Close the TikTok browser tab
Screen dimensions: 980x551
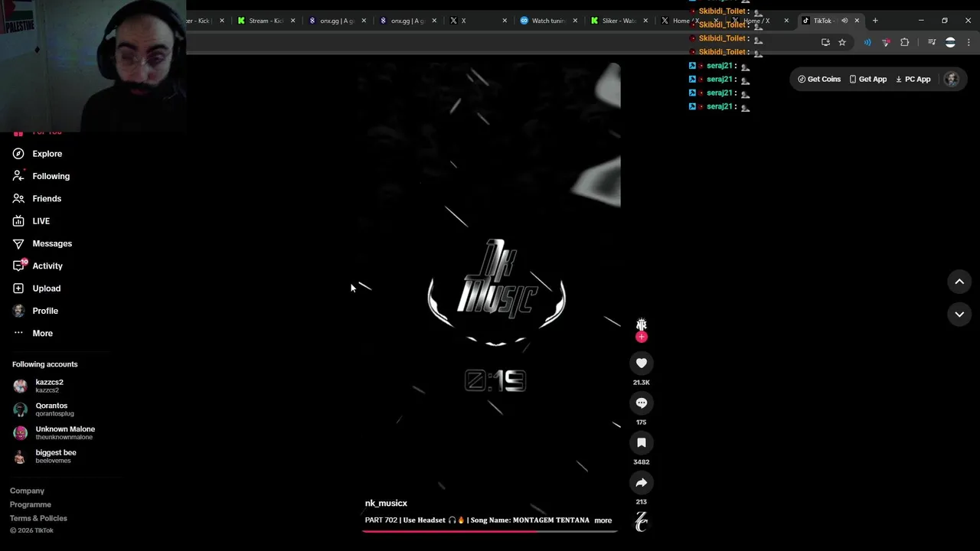tap(857, 21)
